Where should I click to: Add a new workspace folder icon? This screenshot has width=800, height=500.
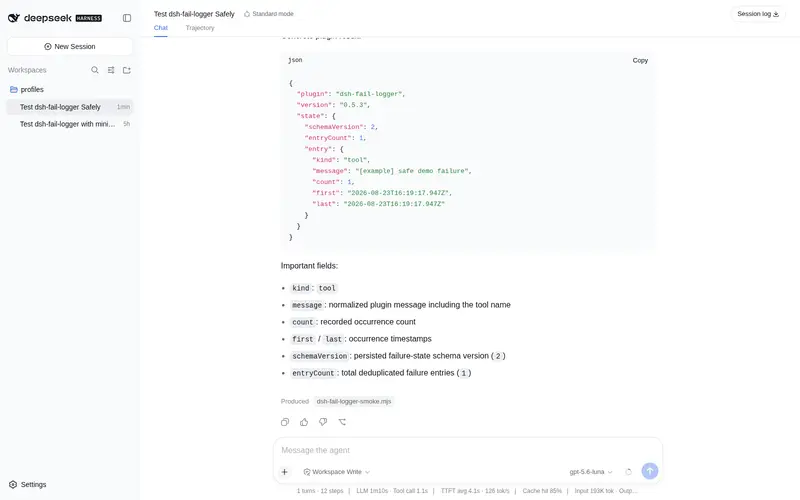127,70
